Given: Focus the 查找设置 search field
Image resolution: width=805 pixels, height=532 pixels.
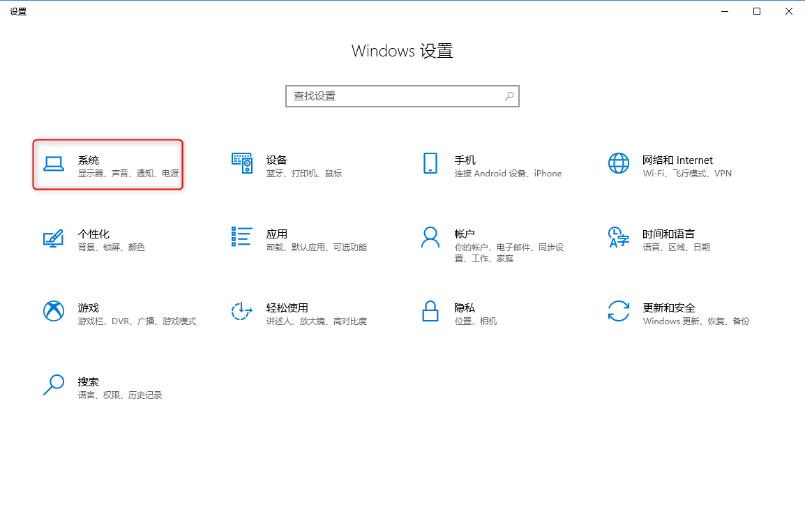Looking at the screenshot, I should (402, 96).
